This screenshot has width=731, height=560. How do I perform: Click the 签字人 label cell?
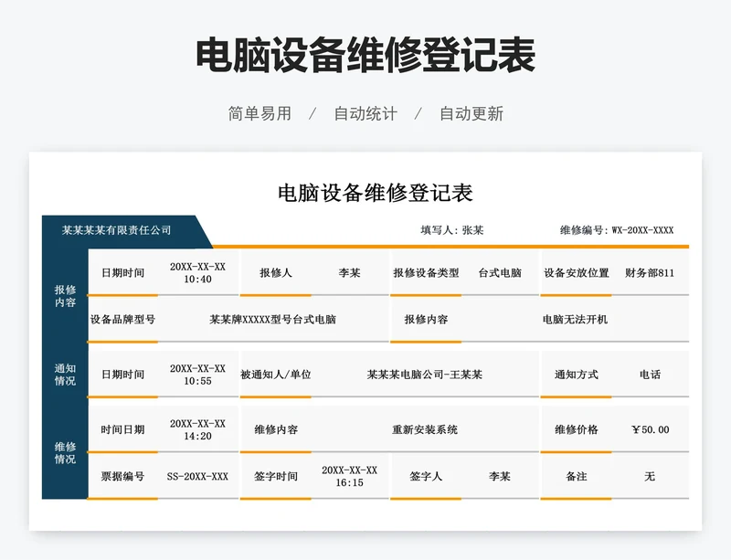(426, 476)
